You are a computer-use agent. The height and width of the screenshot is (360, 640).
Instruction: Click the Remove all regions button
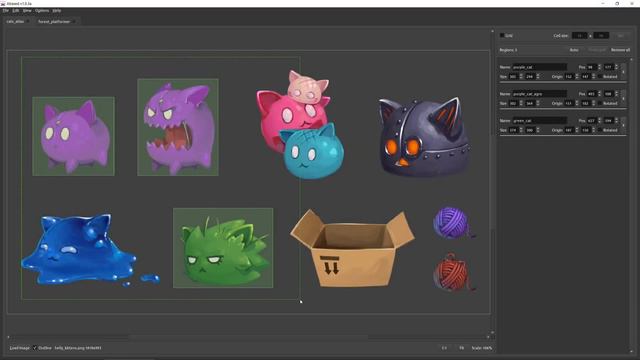620,50
